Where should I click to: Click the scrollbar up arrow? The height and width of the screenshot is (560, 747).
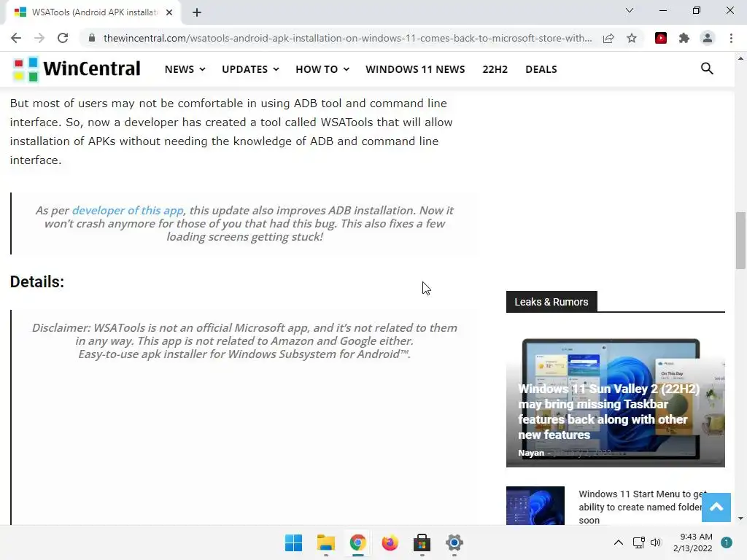[740, 58]
